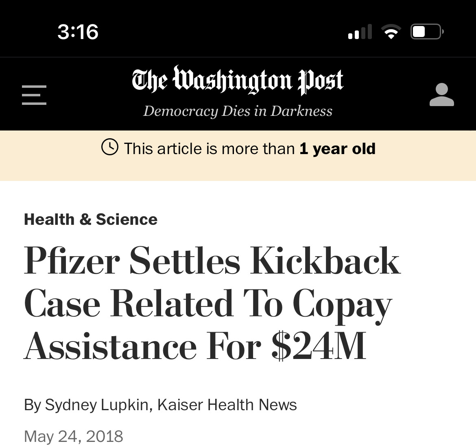Screen dimensions: 476x448
Task: Tap 'Copay' in the headline
Action: pos(342,306)
